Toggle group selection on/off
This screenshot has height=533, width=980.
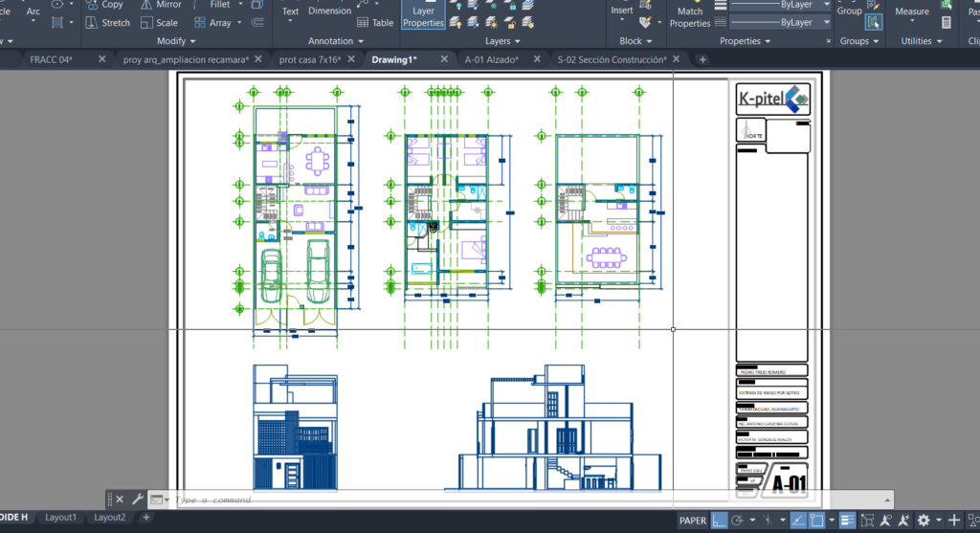point(874,22)
